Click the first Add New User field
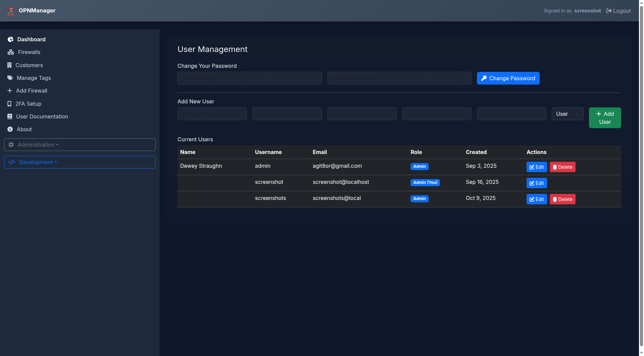644x356 pixels. pyautogui.click(x=212, y=114)
